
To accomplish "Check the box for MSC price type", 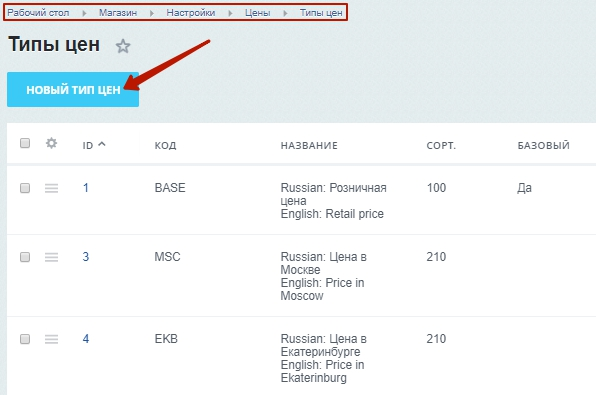I will point(25,257).
